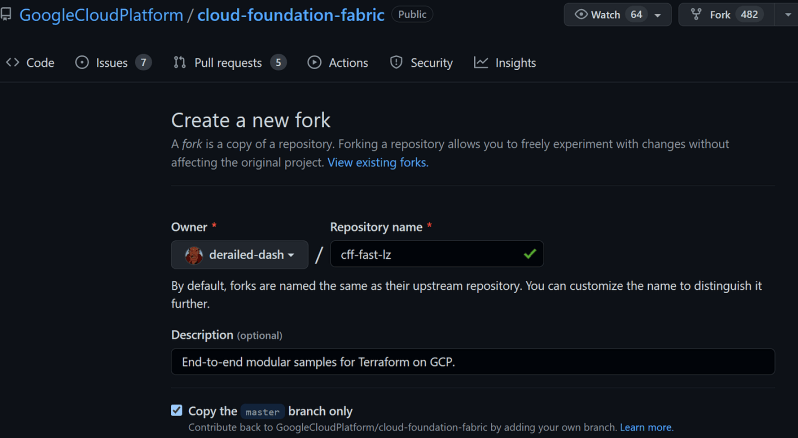
Task: Click the Repository name field label
Action: pyautogui.click(x=376, y=227)
